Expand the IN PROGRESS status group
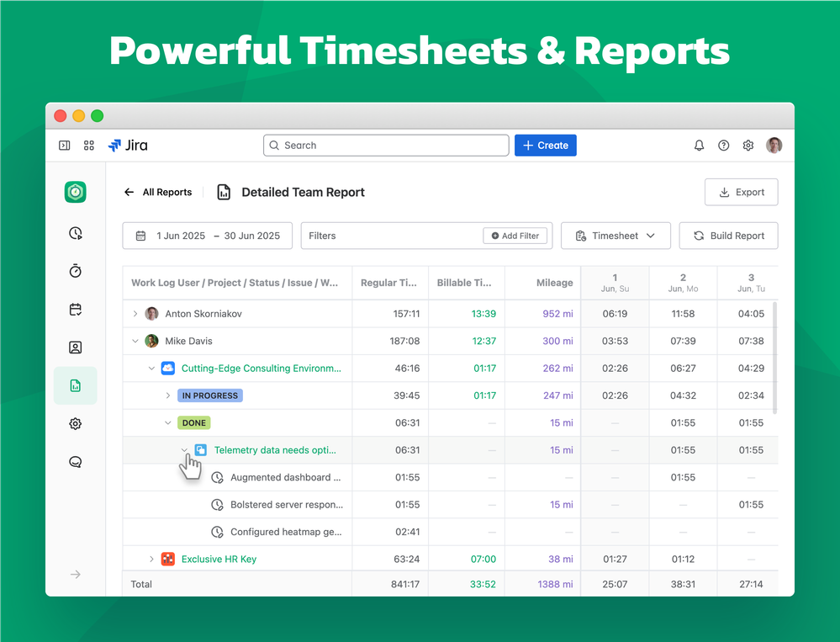Screen dimensions: 840x642 point(168,395)
